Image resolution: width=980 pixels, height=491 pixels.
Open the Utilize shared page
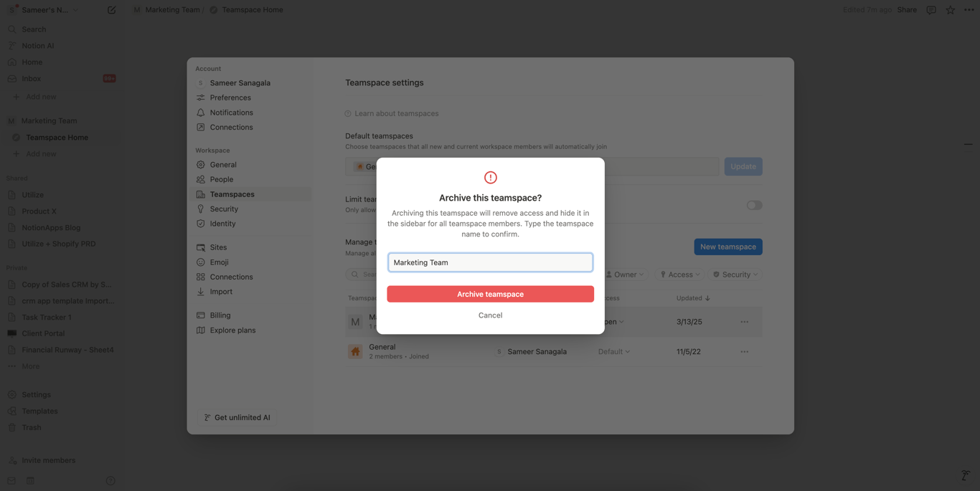61,195
